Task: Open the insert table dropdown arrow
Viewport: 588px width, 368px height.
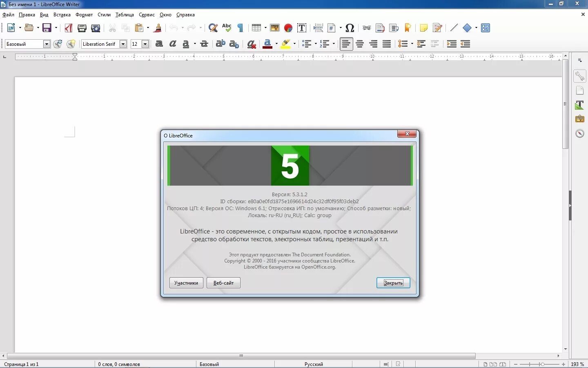Action: (x=265, y=28)
